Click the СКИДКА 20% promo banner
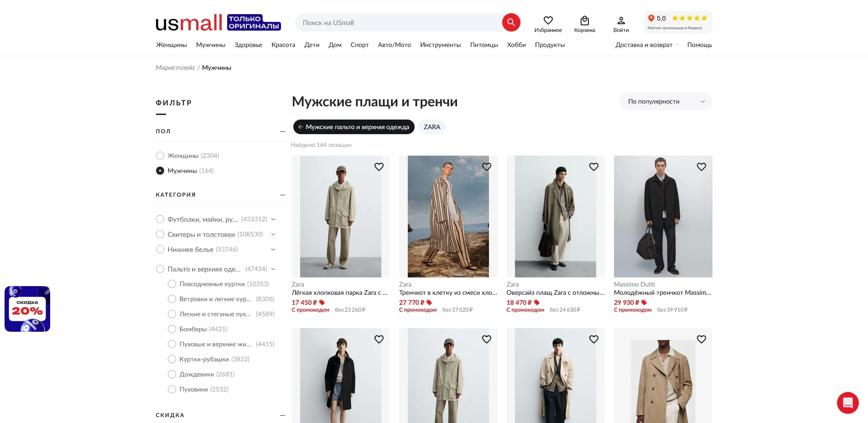868x423 pixels. click(27, 309)
